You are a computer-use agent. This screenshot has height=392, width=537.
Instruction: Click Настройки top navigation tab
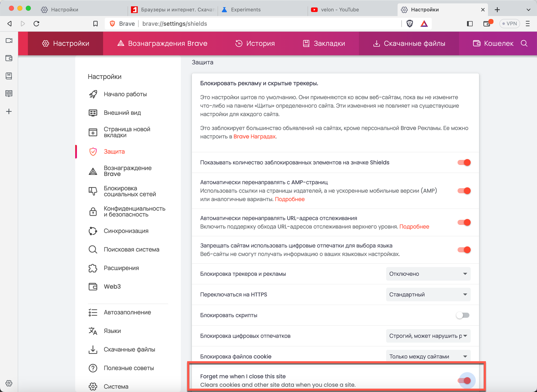coord(66,43)
